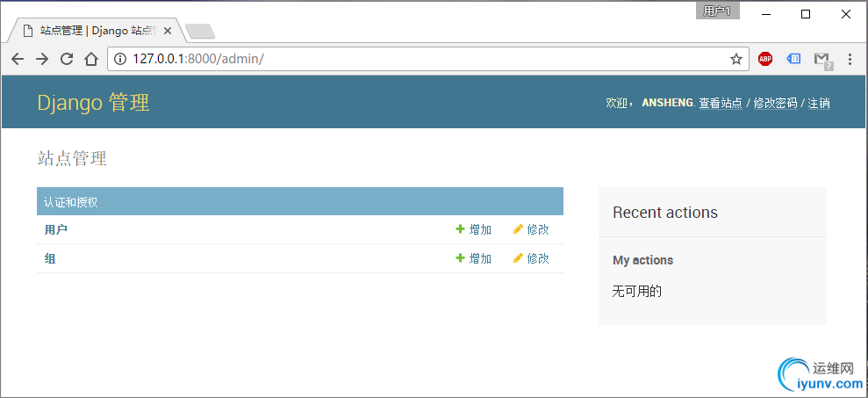
Task: Close the 站点管理 tab
Action: click(168, 30)
